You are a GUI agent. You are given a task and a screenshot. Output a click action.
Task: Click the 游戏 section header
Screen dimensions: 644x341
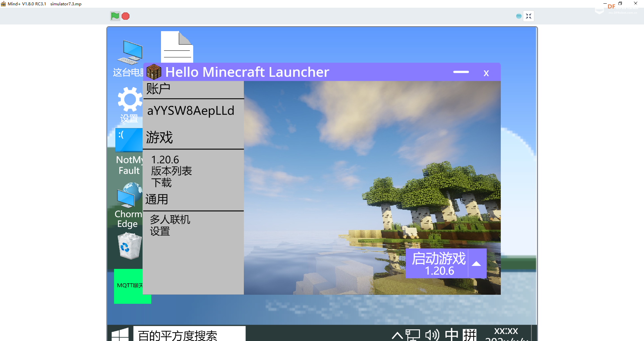tap(159, 137)
